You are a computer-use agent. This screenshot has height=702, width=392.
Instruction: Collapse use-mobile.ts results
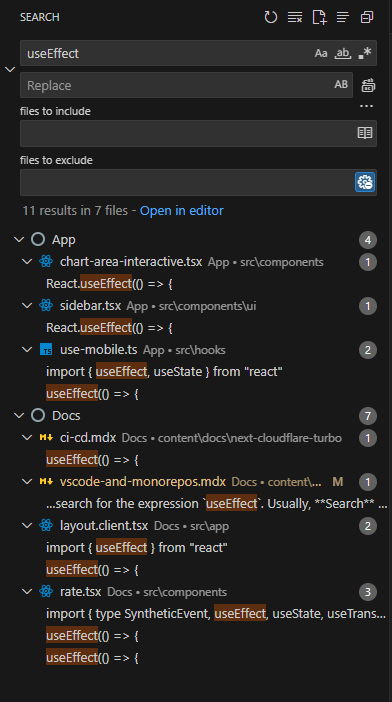click(x=27, y=350)
